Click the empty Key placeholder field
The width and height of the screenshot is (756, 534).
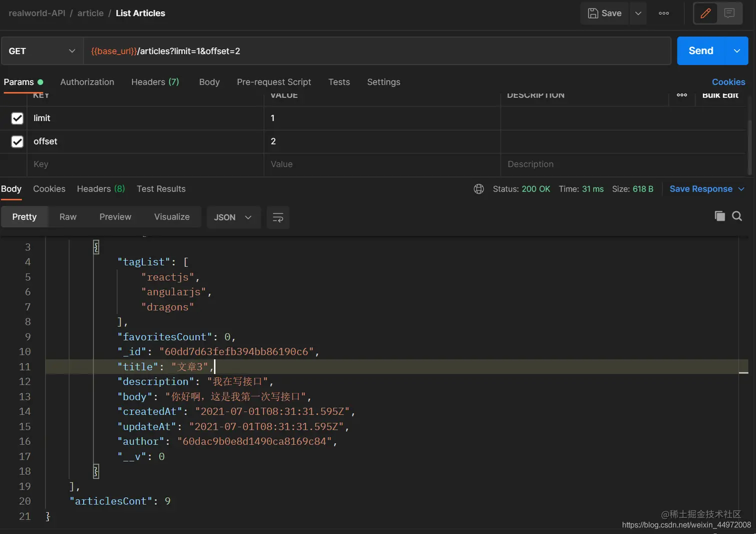pyautogui.click(x=145, y=164)
